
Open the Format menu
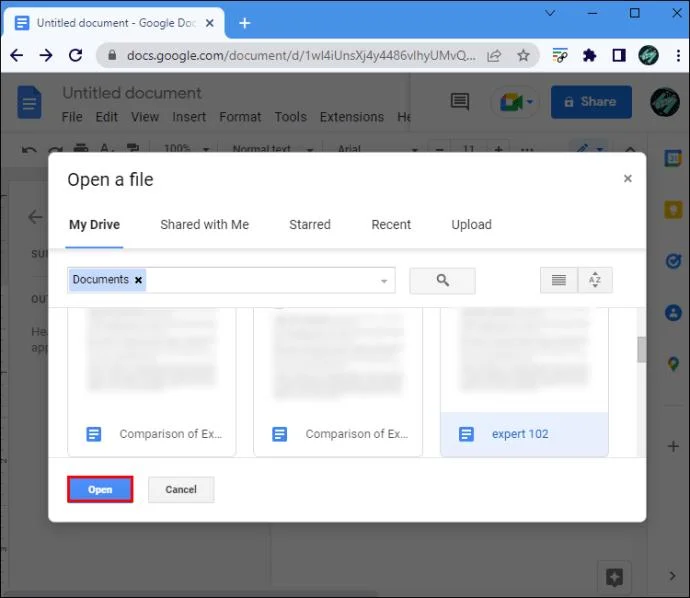pos(240,117)
